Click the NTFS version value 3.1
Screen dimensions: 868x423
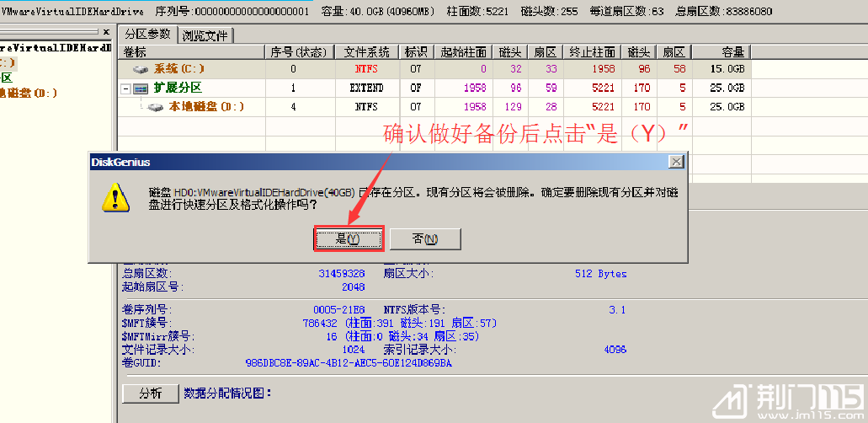[617, 310]
